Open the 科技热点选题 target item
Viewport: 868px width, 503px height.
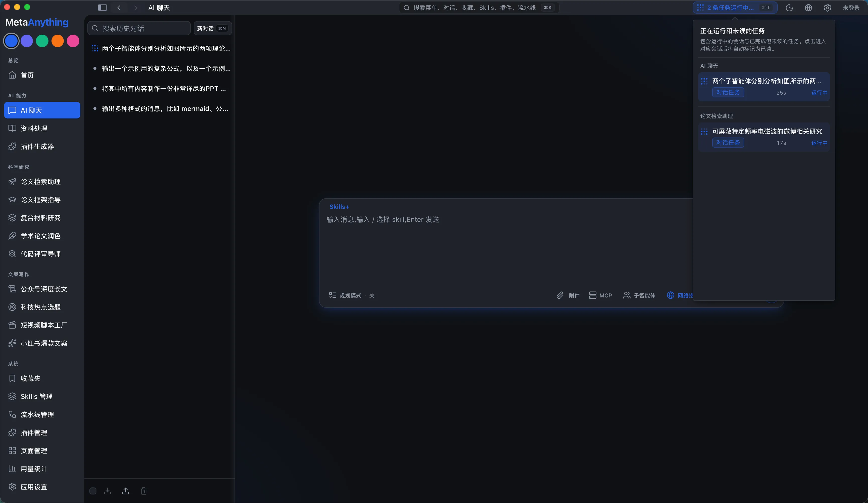42,307
